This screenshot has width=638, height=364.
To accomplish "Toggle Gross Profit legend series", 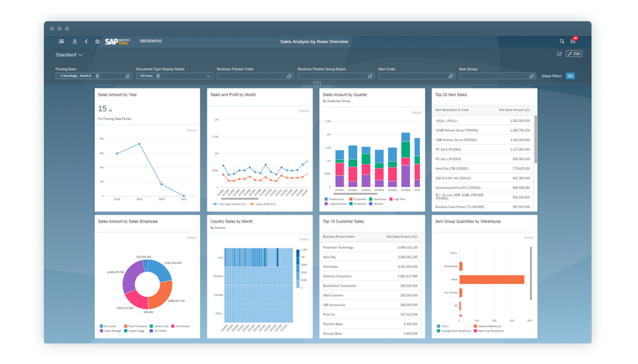I will coord(263,204).
